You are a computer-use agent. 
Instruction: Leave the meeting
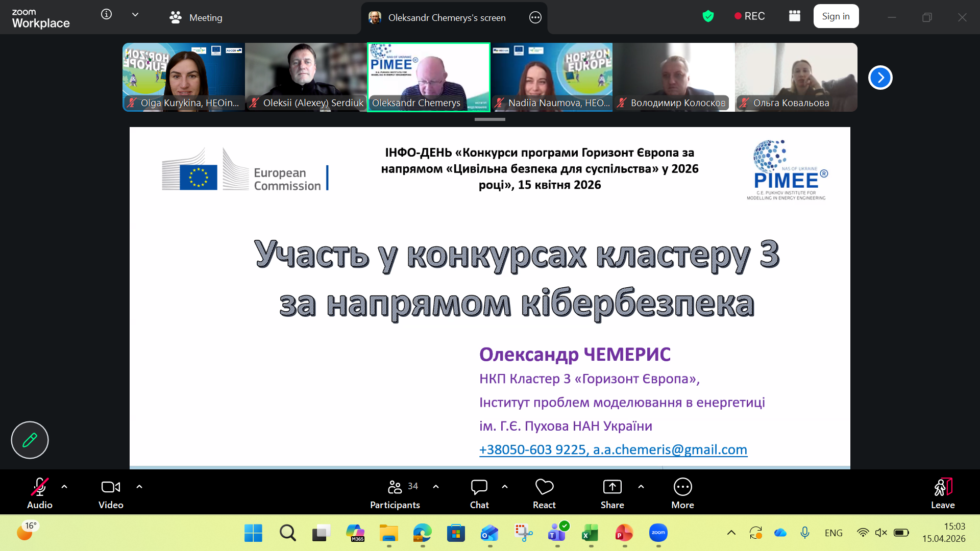(x=942, y=493)
